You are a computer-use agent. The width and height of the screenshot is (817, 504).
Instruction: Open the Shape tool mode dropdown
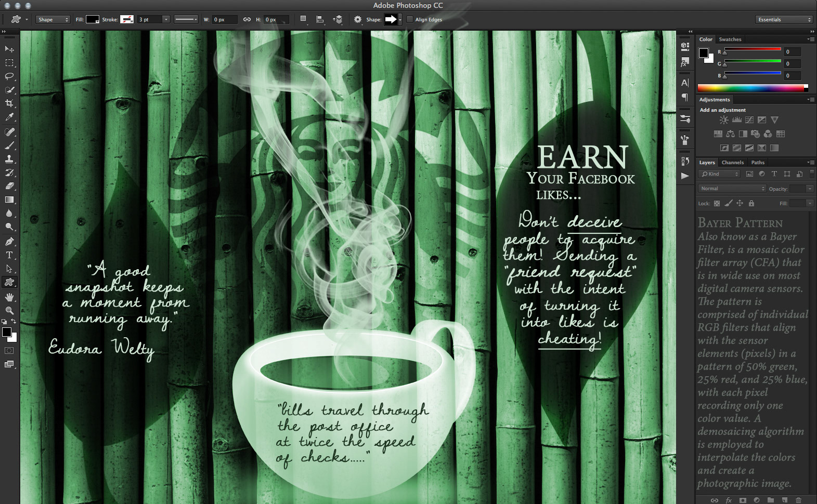tap(53, 20)
